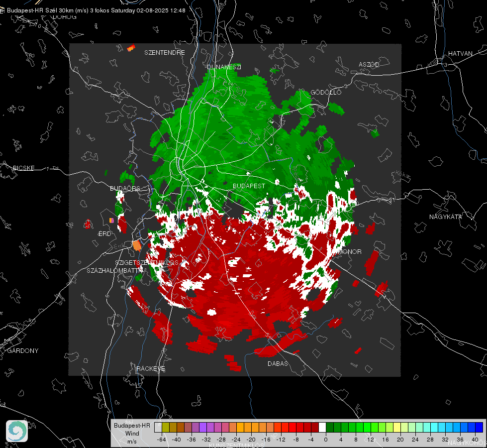Click the '-8' legend scale value
This screenshot has width=487, height=448.
(x=295, y=440)
